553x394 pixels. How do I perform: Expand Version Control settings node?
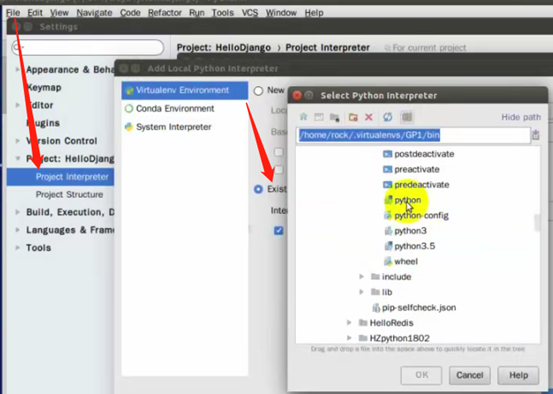tap(18, 141)
